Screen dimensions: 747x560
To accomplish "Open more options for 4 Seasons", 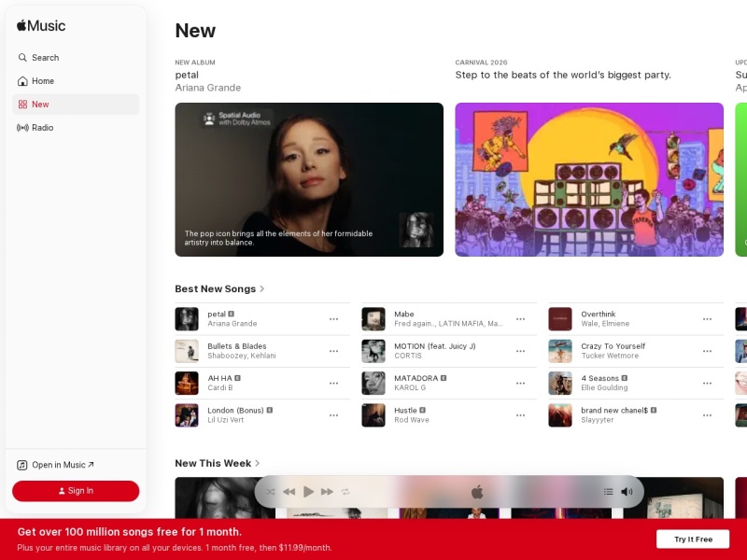I will tap(707, 383).
